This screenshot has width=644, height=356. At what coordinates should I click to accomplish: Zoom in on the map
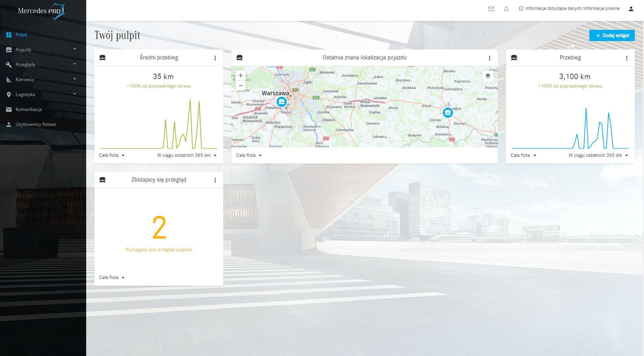click(240, 75)
